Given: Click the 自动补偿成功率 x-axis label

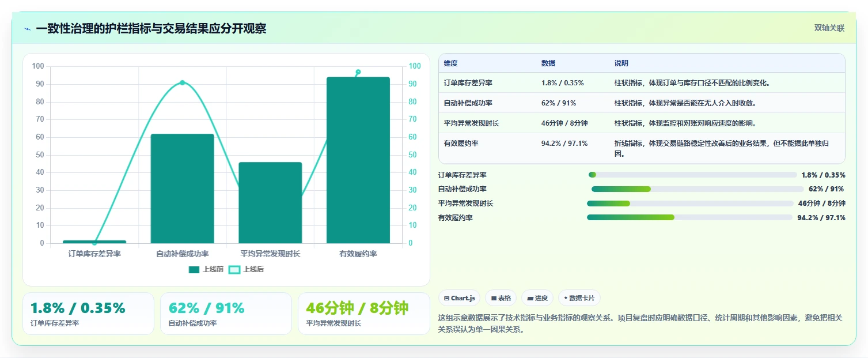Looking at the screenshot, I should [x=183, y=254].
